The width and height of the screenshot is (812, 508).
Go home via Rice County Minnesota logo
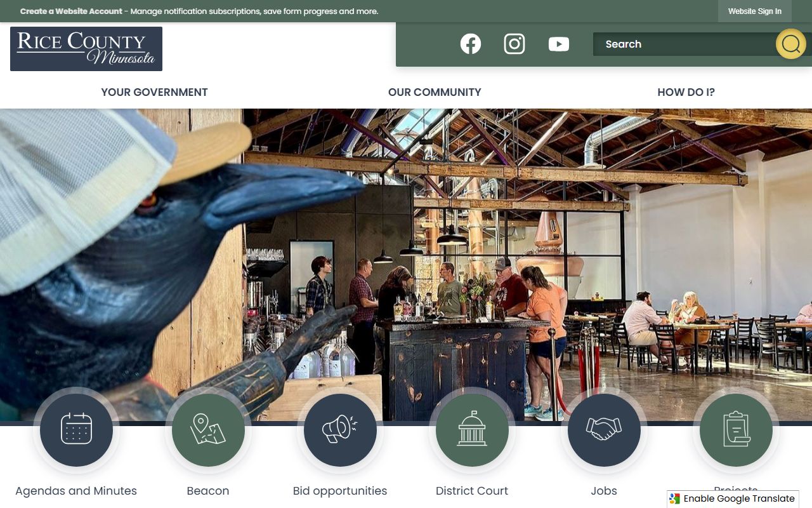tap(86, 49)
